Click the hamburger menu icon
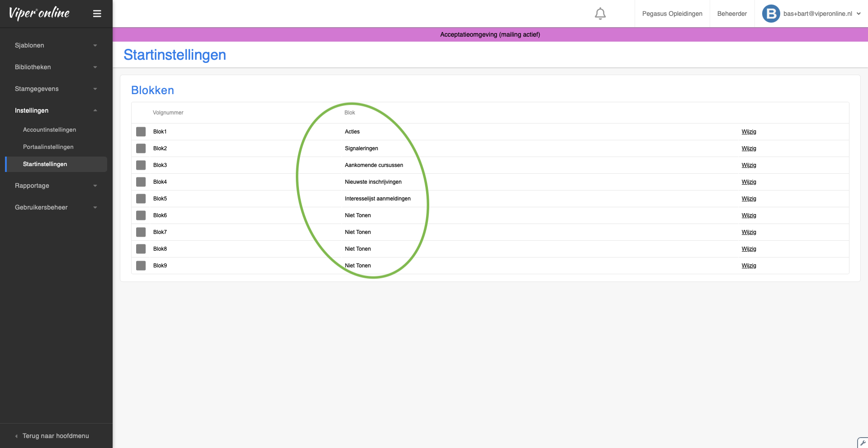 click(97, 14)
